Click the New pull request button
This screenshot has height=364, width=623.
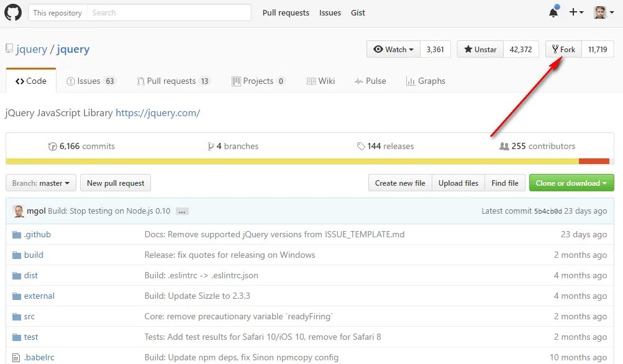coord(116,183)
